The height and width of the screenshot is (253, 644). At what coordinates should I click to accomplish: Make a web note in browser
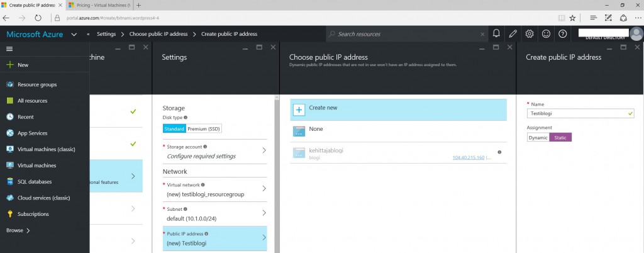tap(608, 18)
